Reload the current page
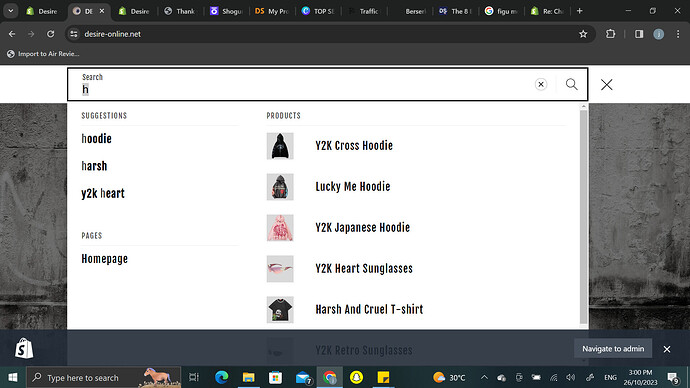The image size is (690, 388). [51, 34]
